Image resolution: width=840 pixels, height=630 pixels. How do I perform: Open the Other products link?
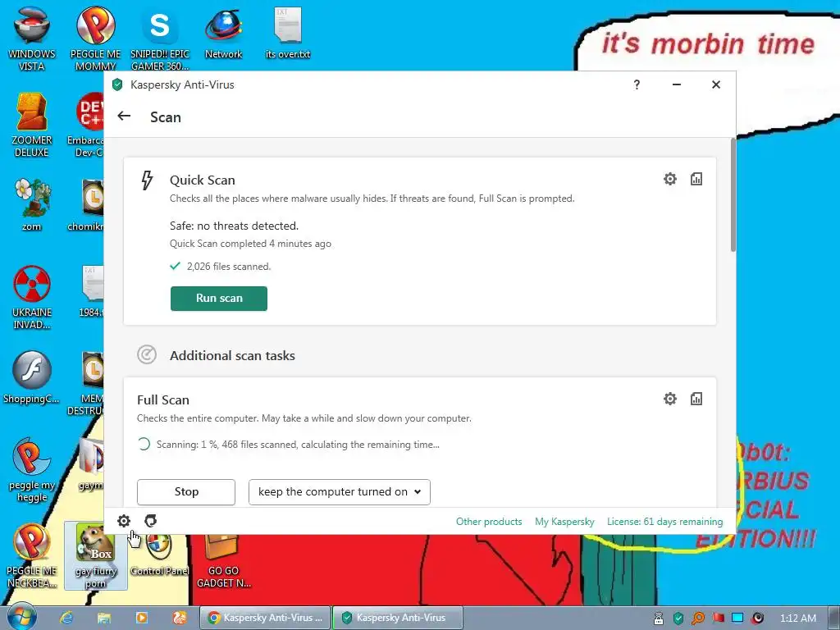(x=489, y=521)
